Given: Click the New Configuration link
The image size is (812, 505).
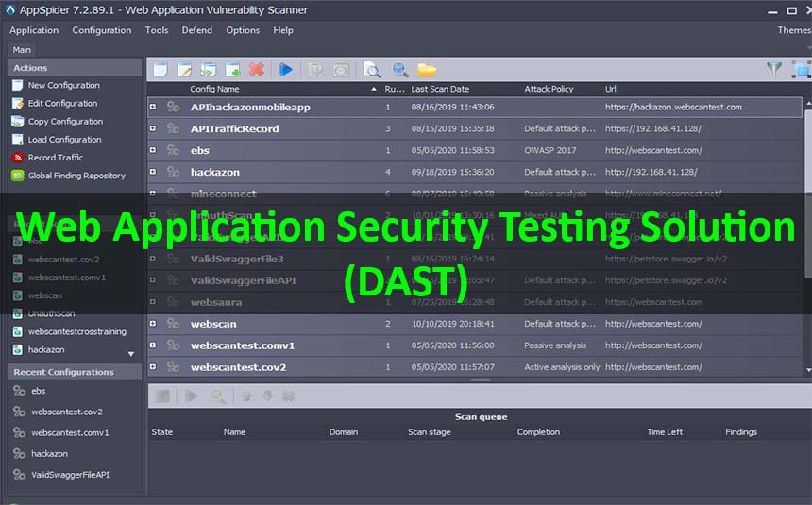Looking at the screenshot, I should pos(63,85).
